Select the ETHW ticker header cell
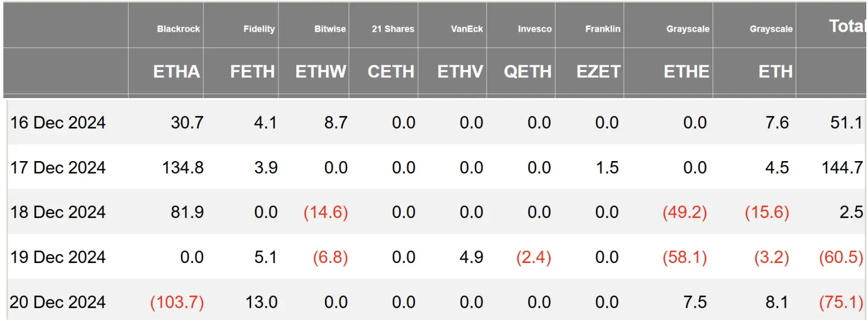The image size is (868, 321). pyautogui.click(x=321, y=71)
